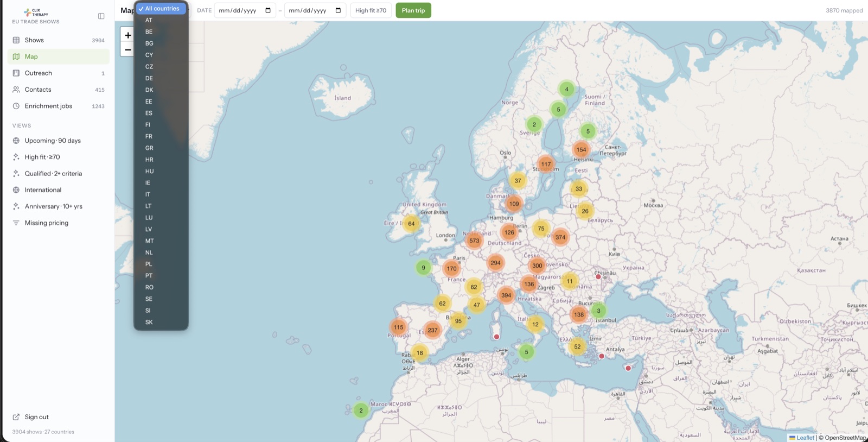Click the red single marker near Chișinău
Viewport: 868px width, 442px height.
[598, 277]
